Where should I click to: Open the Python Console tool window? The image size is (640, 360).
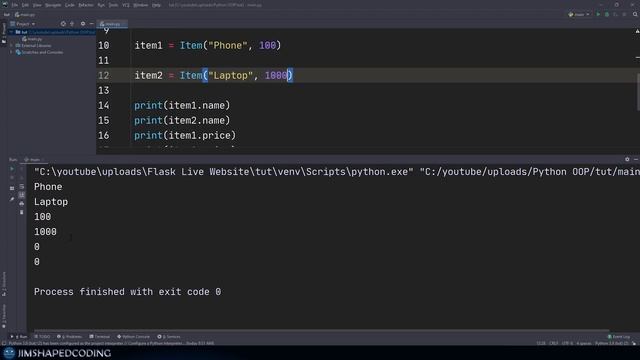pos(133,337)
